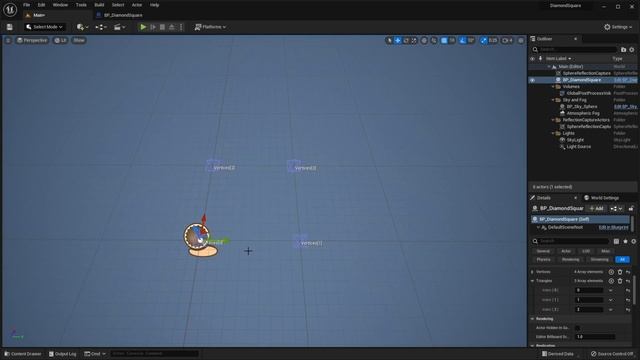Collapse the Triangles array property
The height and width of the screenshot is (360, 640).
click(x=532, y=281)
